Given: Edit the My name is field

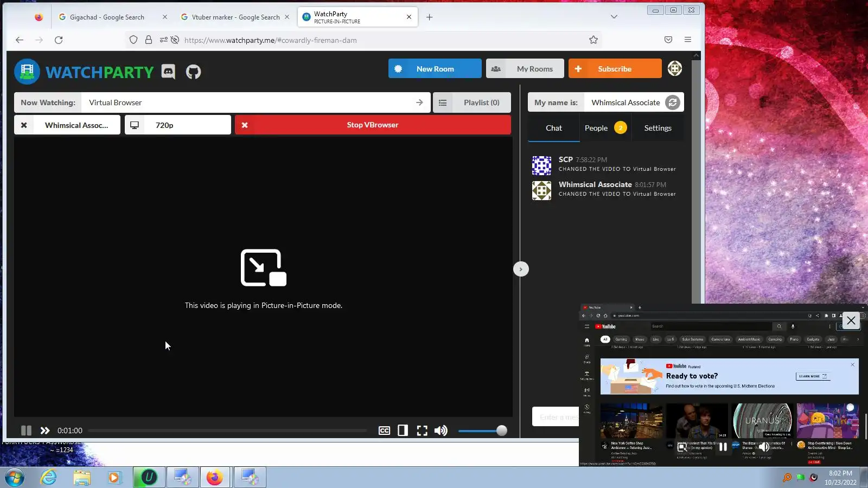Looking at the screenshot, I should 624,102.
